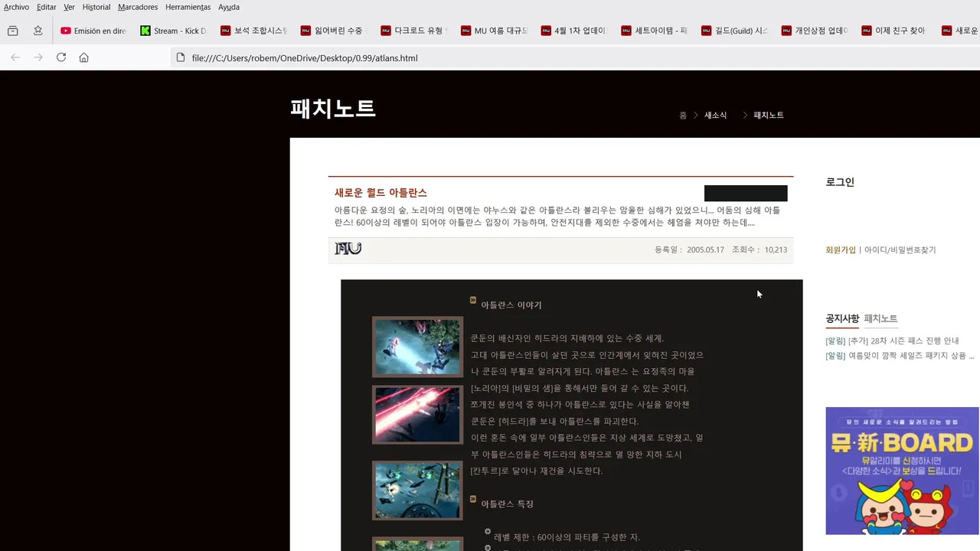The width and height of the screenshot is (980, 551).
Task: Click the article summary paragraph text
Action: (557, 217)
